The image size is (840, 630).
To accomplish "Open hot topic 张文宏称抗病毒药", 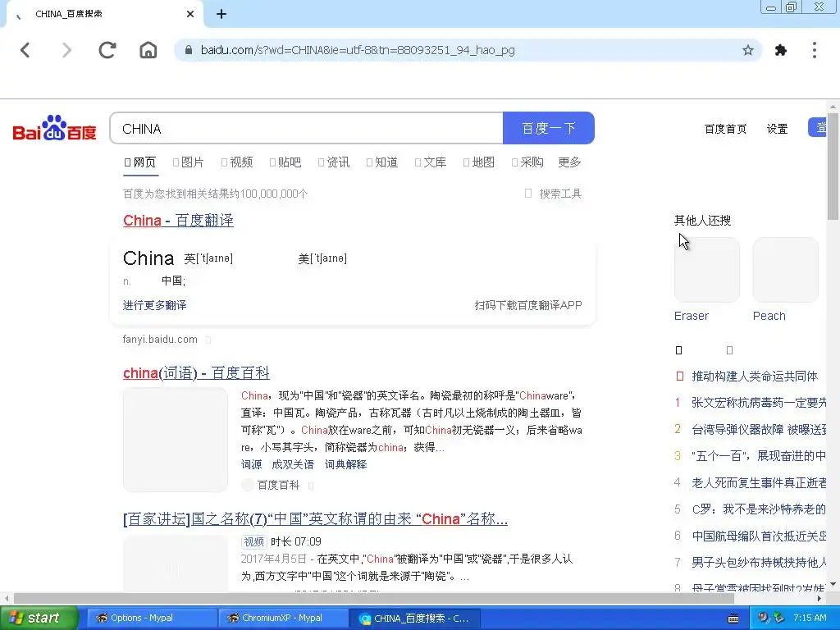I will [x=759, y=402].
